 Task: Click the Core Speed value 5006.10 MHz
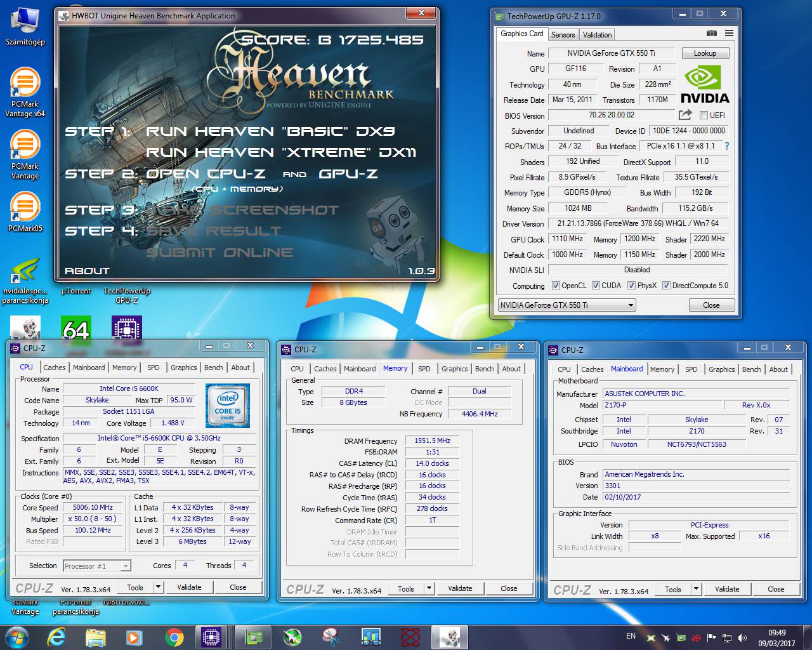[x=93, y=508]
